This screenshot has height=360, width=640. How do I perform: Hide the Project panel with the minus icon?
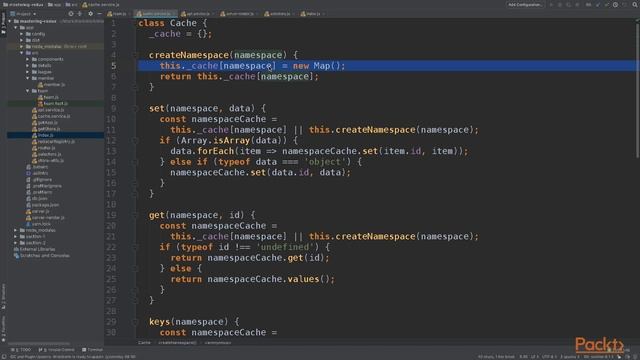[99, 13]
